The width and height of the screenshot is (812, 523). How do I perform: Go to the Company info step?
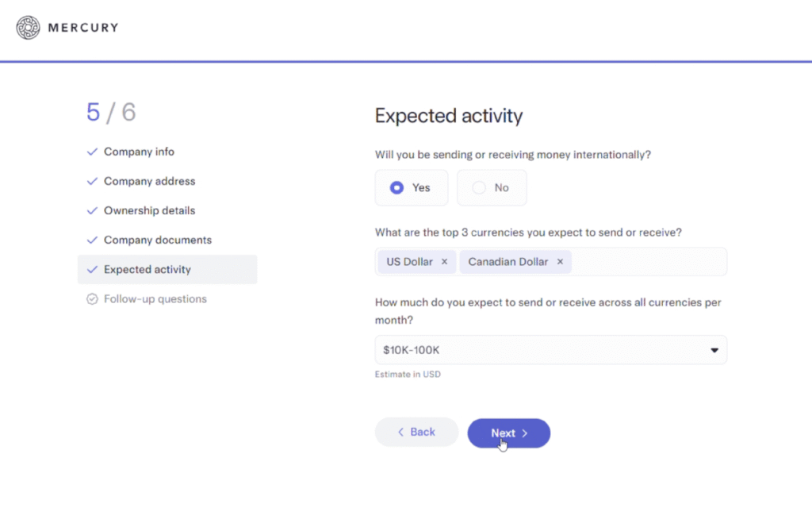pyautogui.click(x=139, y=152)
